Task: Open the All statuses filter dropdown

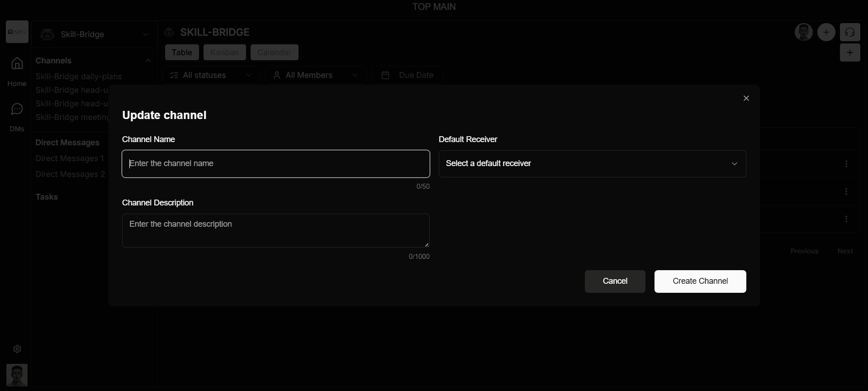Action: coord(211,75)
